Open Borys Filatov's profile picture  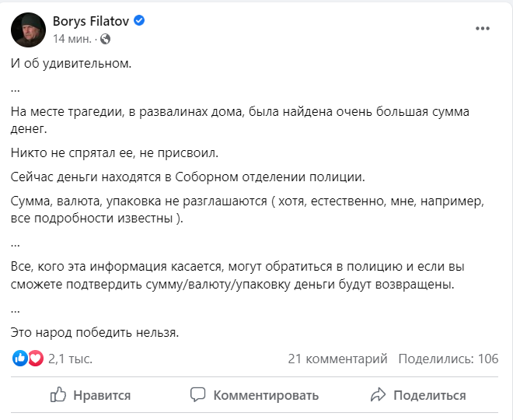(27, 30)
